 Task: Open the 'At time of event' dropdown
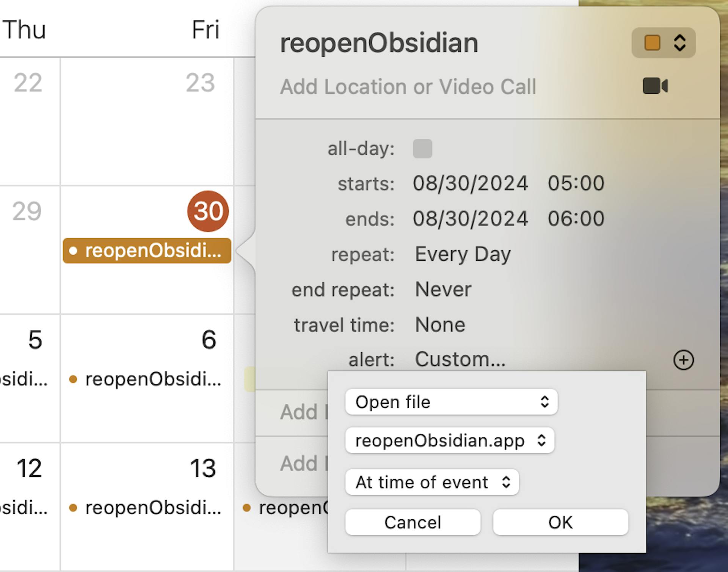click(431, 482)
